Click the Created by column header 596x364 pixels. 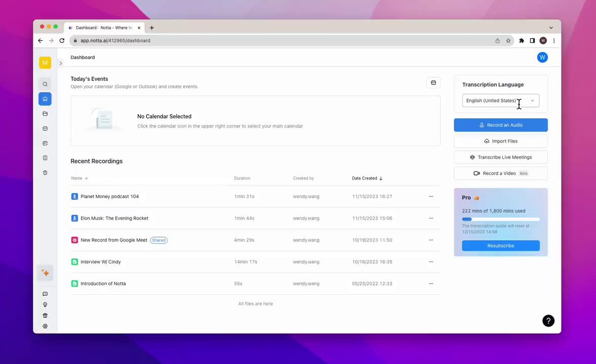tap(304, 178)
